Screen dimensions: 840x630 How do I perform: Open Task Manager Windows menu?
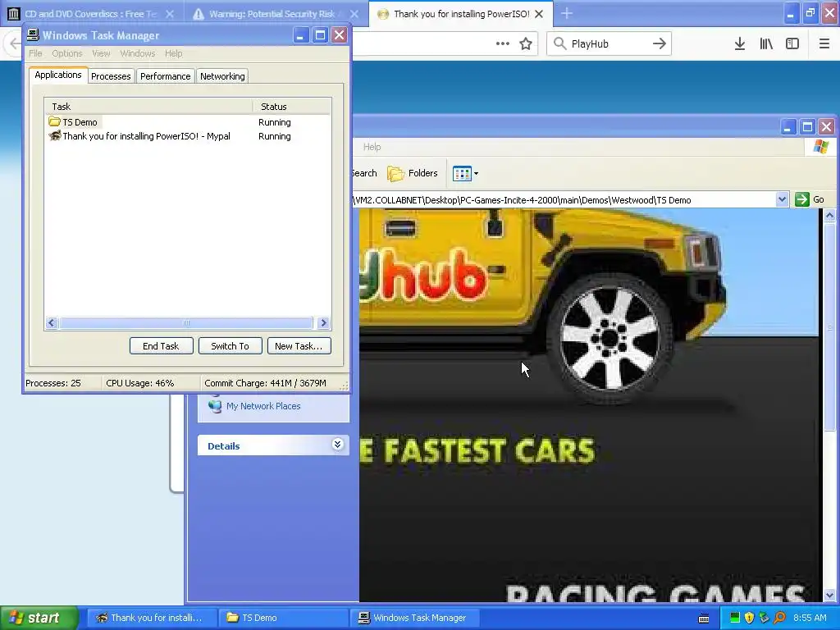coord(138,53)
